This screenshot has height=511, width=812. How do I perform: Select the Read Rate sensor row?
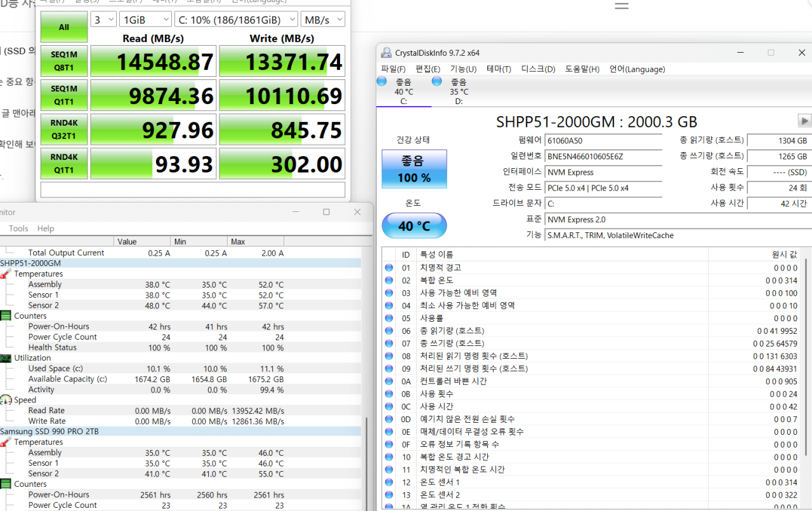coord(180,411)
